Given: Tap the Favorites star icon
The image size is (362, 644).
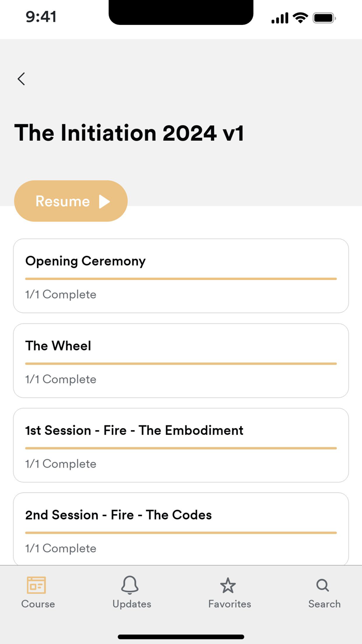Looking at the screenshot, I should (228, 586).
